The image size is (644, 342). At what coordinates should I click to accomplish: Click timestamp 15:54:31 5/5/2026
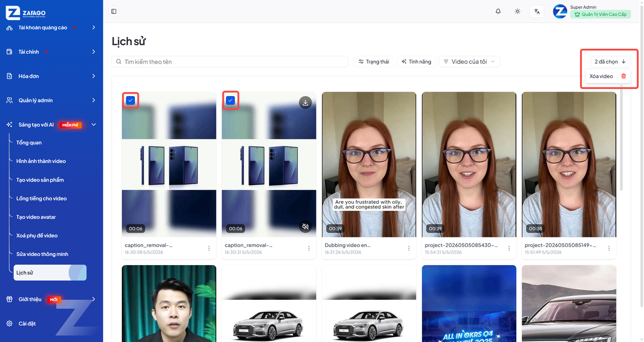443,252
